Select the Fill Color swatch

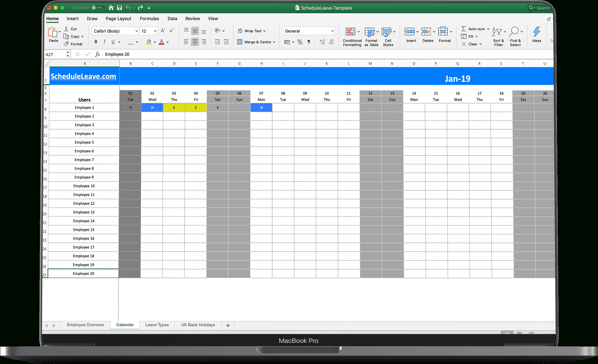coord(149,43)
